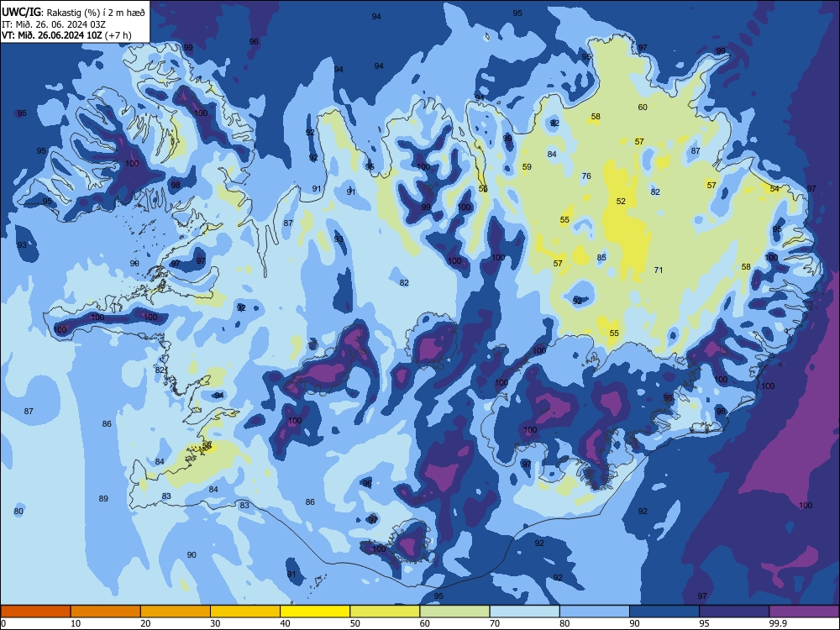The width and height of the screenshot is (840, 630).
Task: Click the 'IT: Mið. 26. 06. 2024 03Z' line
Action: coord(54,24)
